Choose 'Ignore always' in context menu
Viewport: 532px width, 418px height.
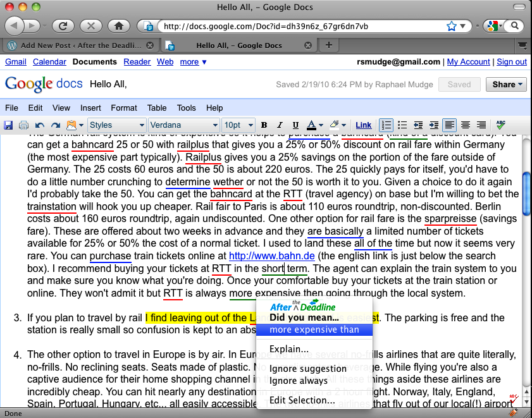point(299,381)
